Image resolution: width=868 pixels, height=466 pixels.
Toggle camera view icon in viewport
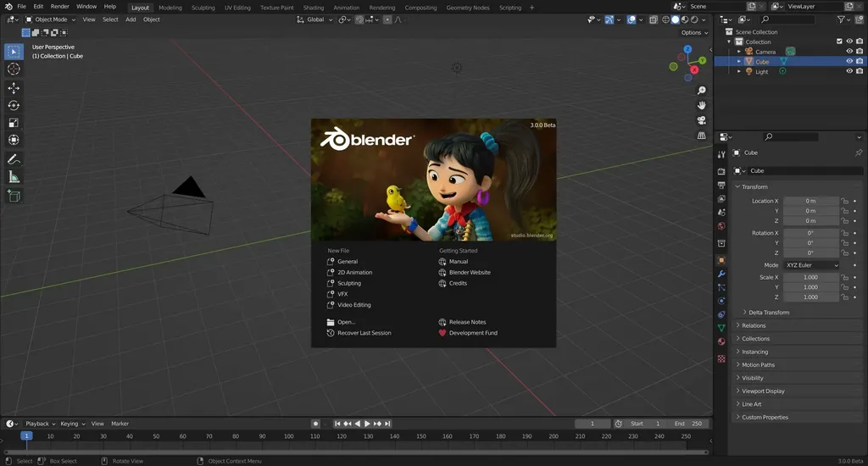pyautogui.click(x=701, y=120)
